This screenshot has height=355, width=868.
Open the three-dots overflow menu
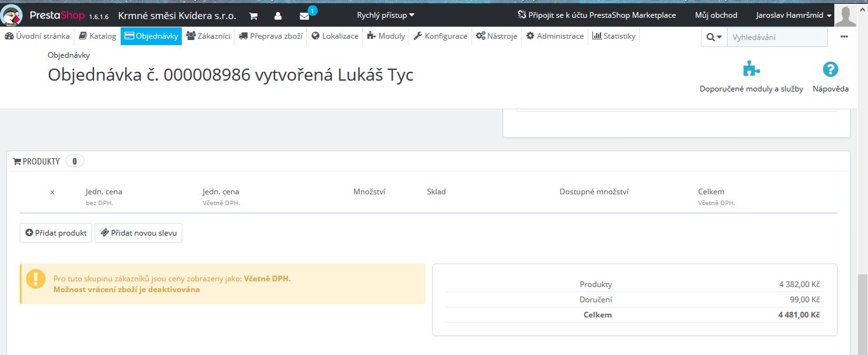pyautogui.click(x=844, y=37)
